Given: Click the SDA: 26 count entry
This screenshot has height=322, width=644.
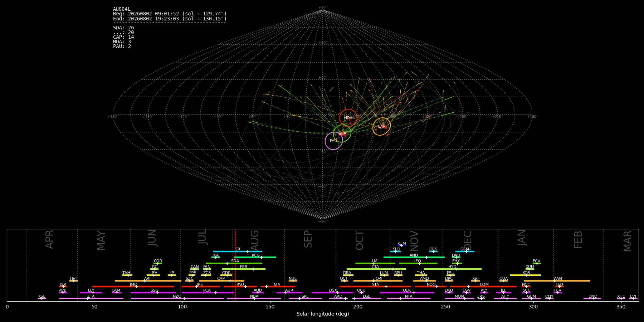Looking at the screenshot, I should coord(123,28).
